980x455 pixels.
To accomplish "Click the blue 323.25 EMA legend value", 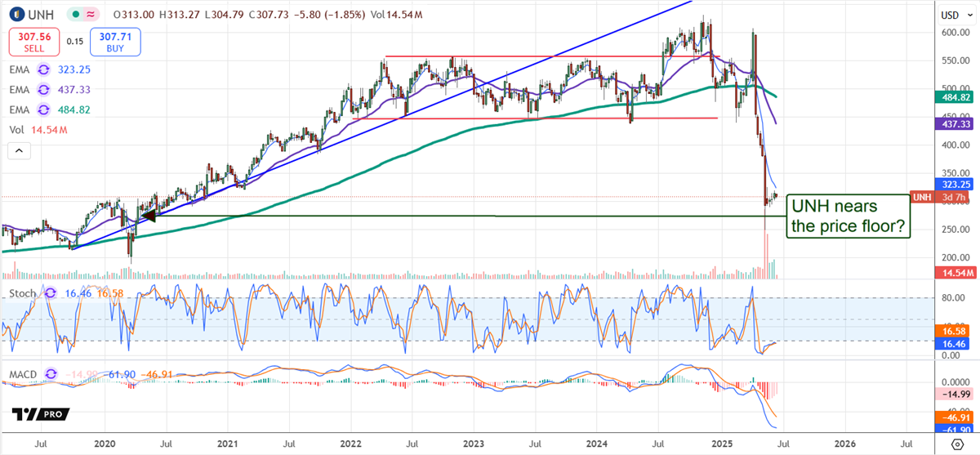I will [75, 70].
